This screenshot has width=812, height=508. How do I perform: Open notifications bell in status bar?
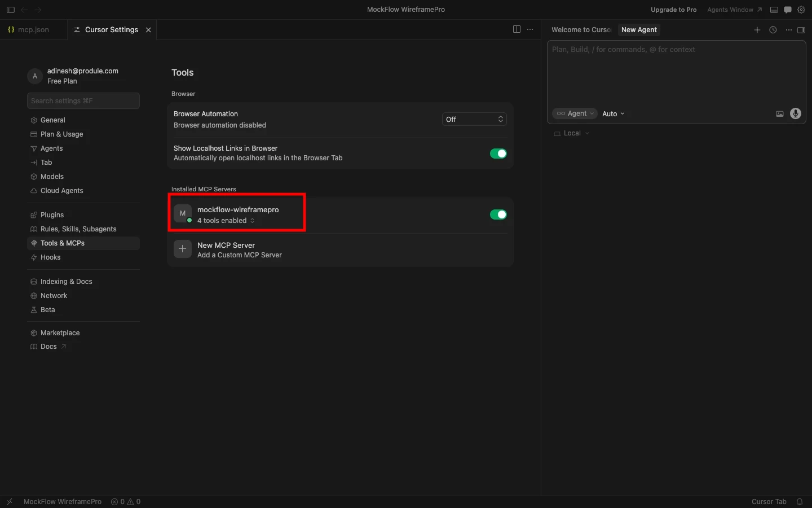click(800, 502)
